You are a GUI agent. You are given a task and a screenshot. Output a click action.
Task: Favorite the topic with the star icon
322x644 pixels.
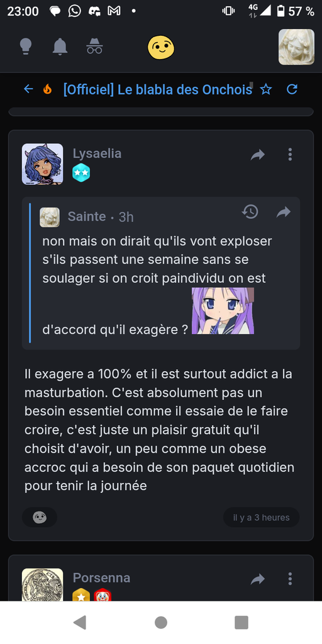pyautogui.click(x=266, y=89)
